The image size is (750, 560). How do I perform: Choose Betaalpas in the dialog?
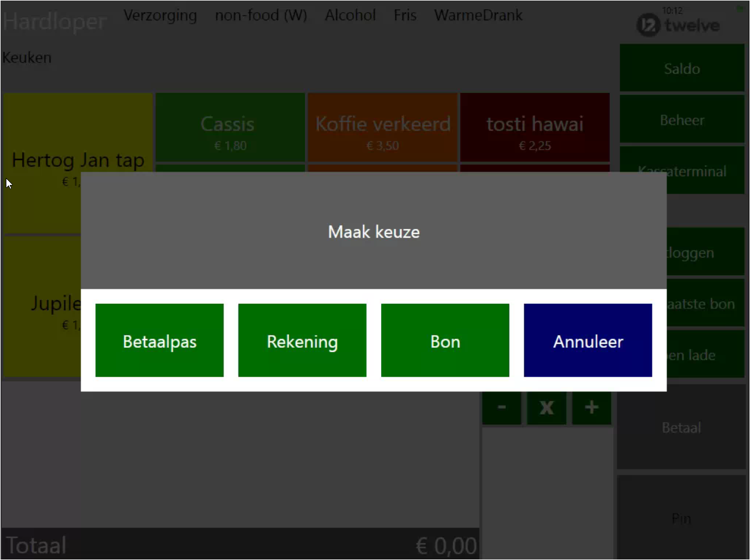click(160, 340)
